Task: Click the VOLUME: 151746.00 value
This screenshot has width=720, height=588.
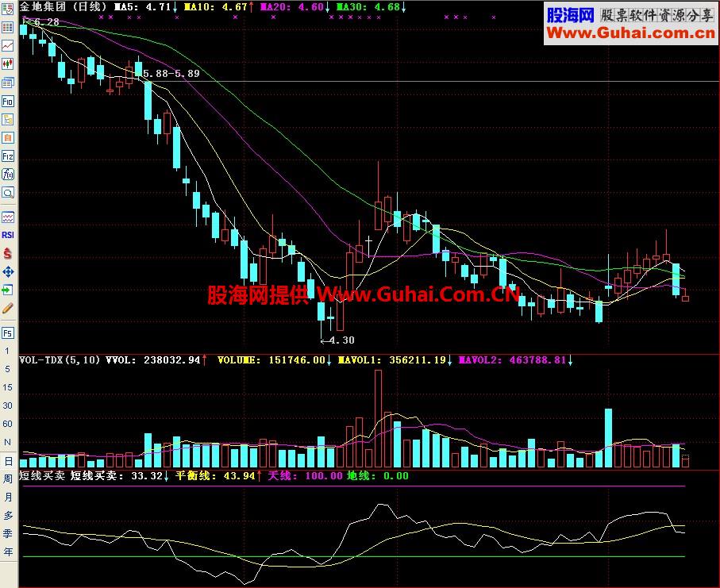Action: pyautogui.click(x=275, y=360)
